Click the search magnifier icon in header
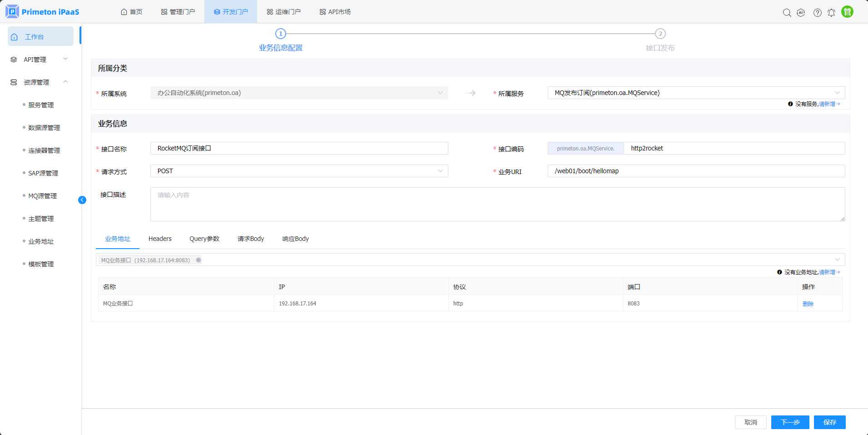 point(787,13)
